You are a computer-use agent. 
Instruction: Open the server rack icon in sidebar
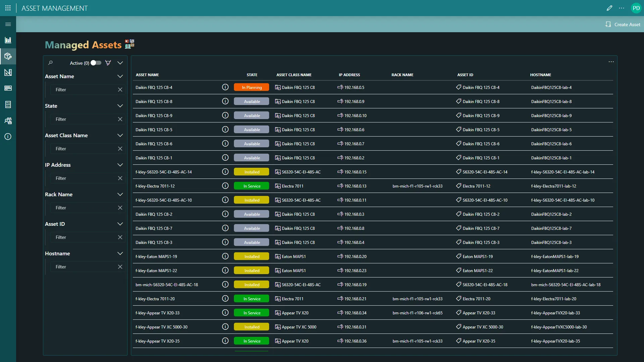click(8, 88)
